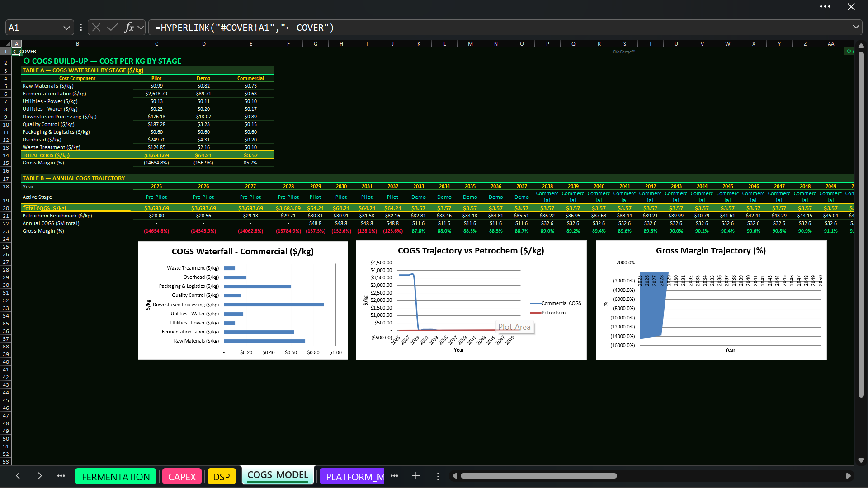Click the horizontal scrollbar thumb
Screen dimensions: 868x488
538,476
